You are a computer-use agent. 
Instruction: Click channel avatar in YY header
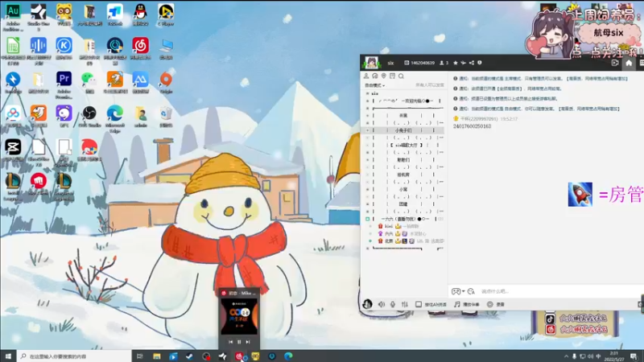[x=371, y=63]
